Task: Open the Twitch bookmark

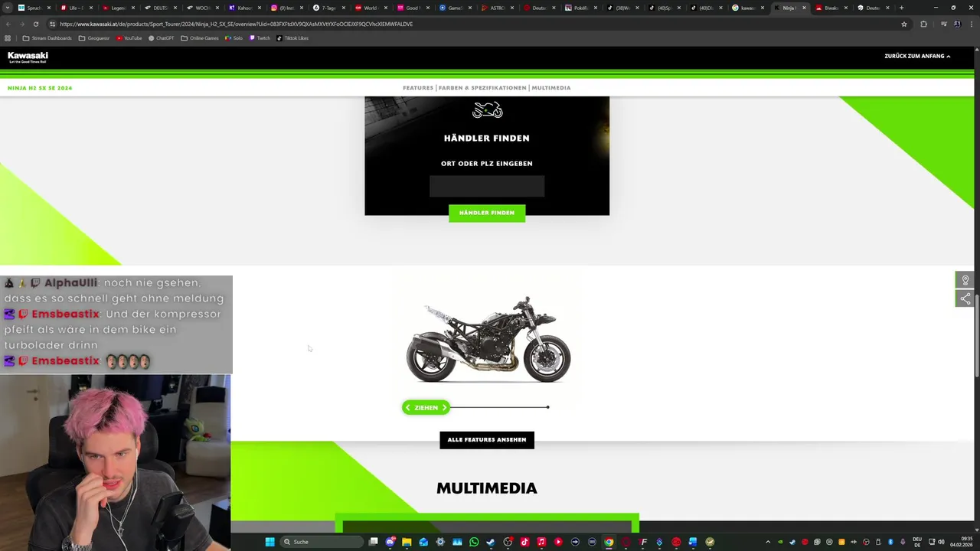Action: (x=260, y=38)
